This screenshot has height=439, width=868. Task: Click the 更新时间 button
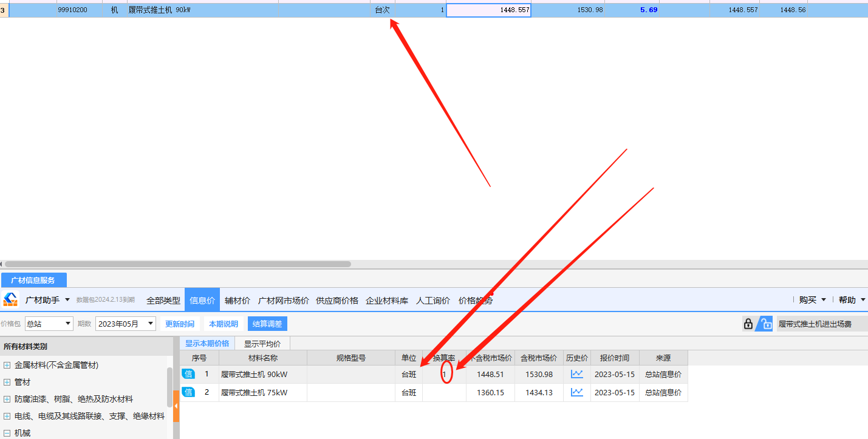click(x=180, y=324)
